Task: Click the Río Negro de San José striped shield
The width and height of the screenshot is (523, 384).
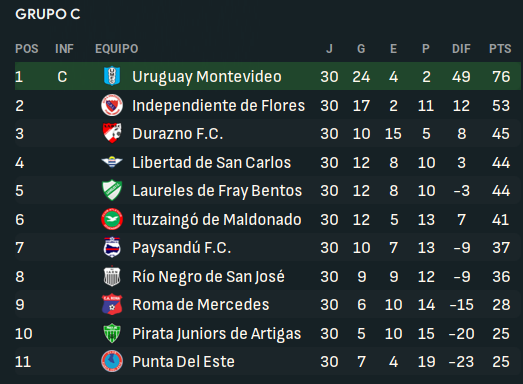Action: pyautogui.click(x=112, y=276)
